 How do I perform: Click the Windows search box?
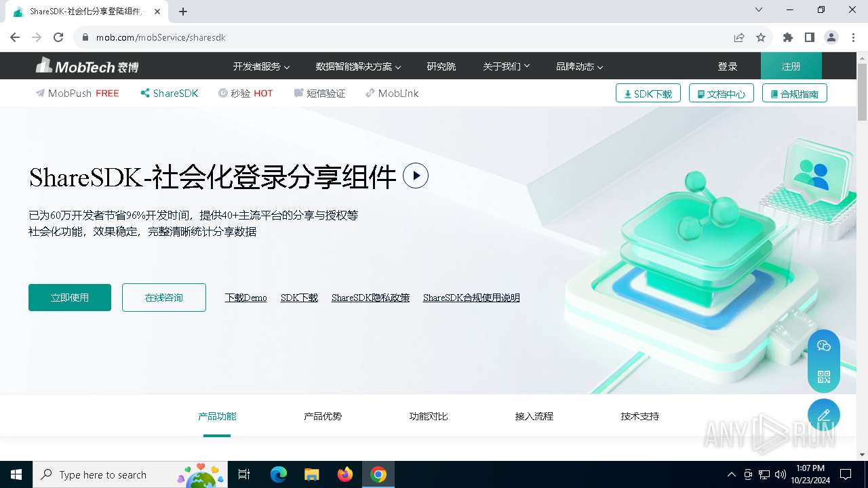(129, 474)
